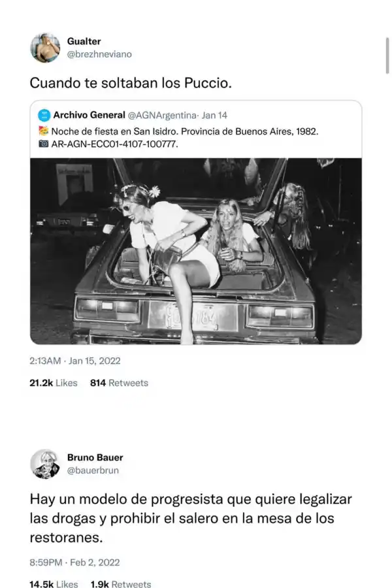
Task: Click Bruno Bauer's profile picture
Action: click(x=45, y=463)
